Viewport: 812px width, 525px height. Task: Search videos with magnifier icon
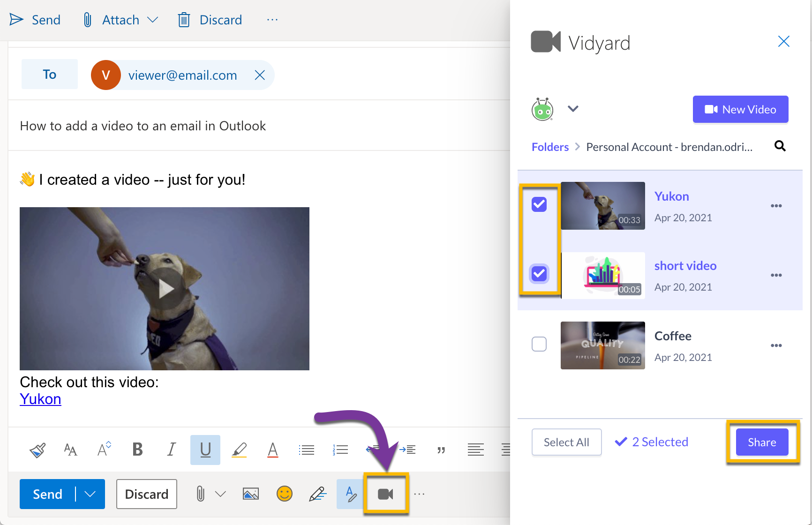780,146
